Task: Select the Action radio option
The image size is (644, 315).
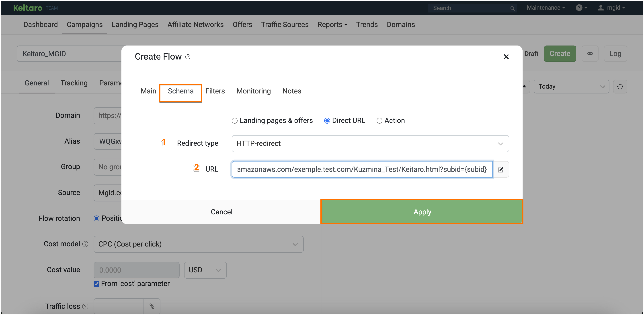Action: click(x=379, y=121)
